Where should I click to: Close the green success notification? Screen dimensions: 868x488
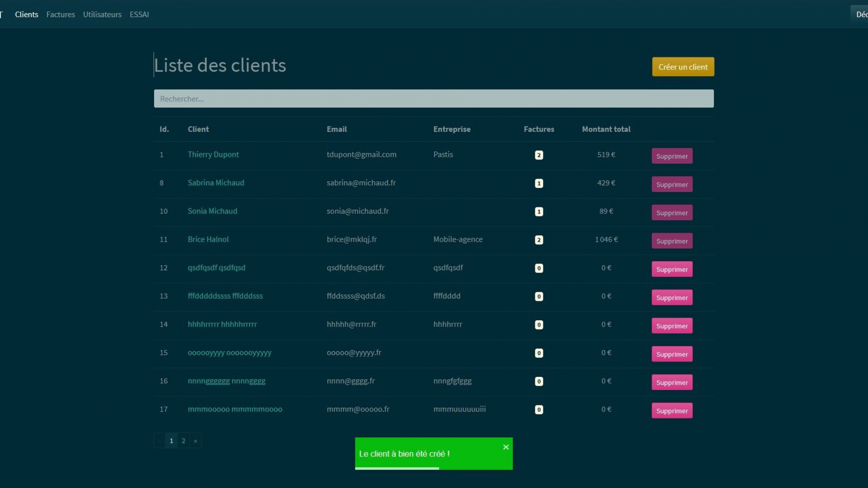coord(506,447)
